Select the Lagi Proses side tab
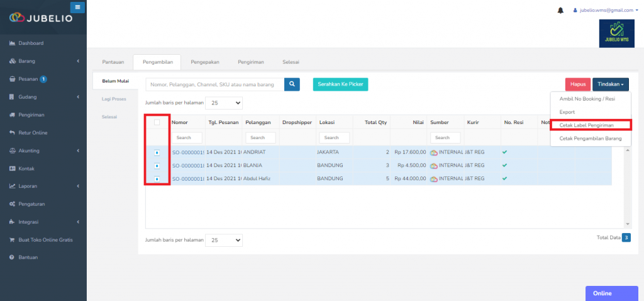This screenshot has height=301, width=644. (114, 99)
